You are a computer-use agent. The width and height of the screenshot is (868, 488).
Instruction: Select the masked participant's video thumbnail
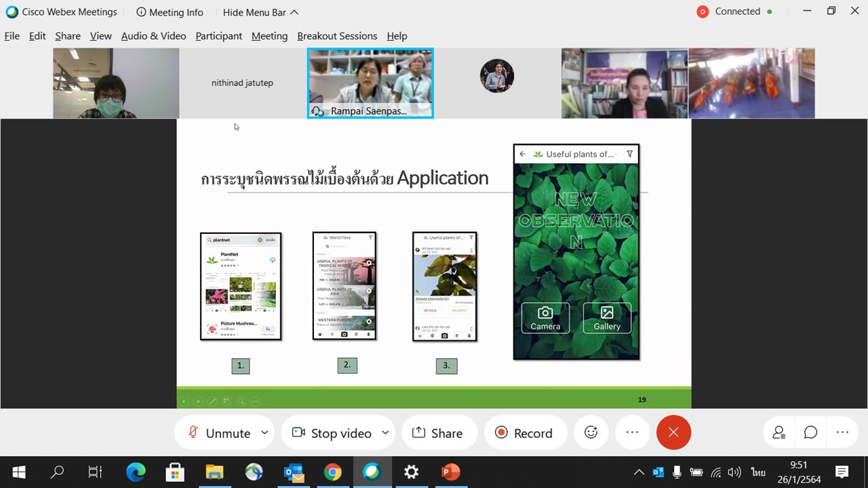click(116, 83)
